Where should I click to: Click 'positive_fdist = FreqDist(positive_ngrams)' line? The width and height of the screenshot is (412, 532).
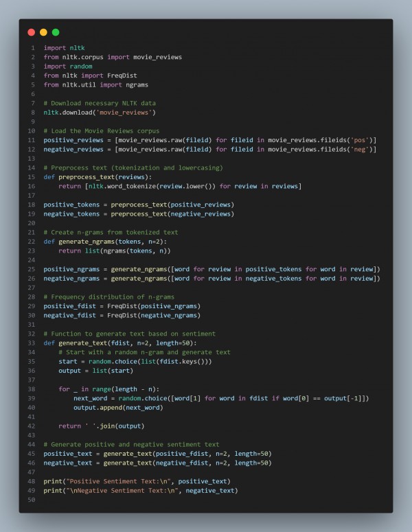(x=122, y=306)
